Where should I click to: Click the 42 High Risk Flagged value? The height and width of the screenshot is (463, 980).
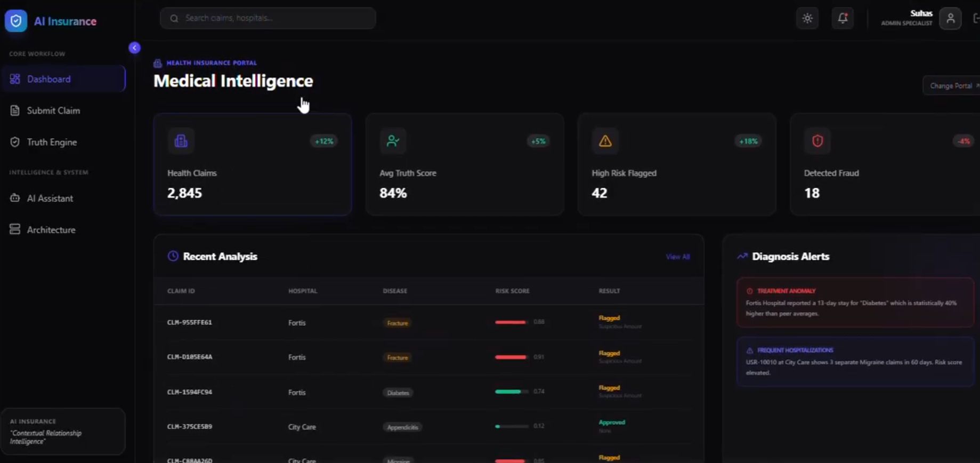click(600, 193)
